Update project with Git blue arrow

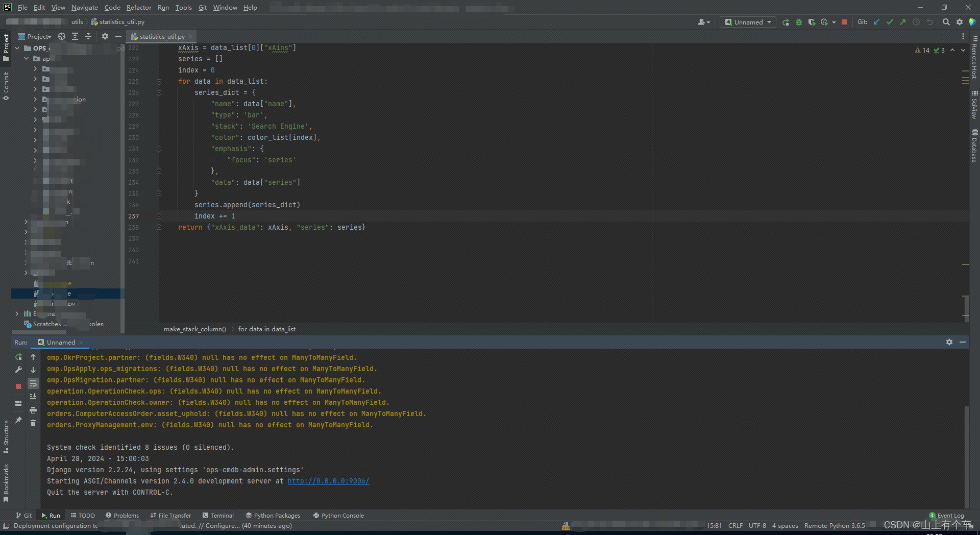(876, 22)
